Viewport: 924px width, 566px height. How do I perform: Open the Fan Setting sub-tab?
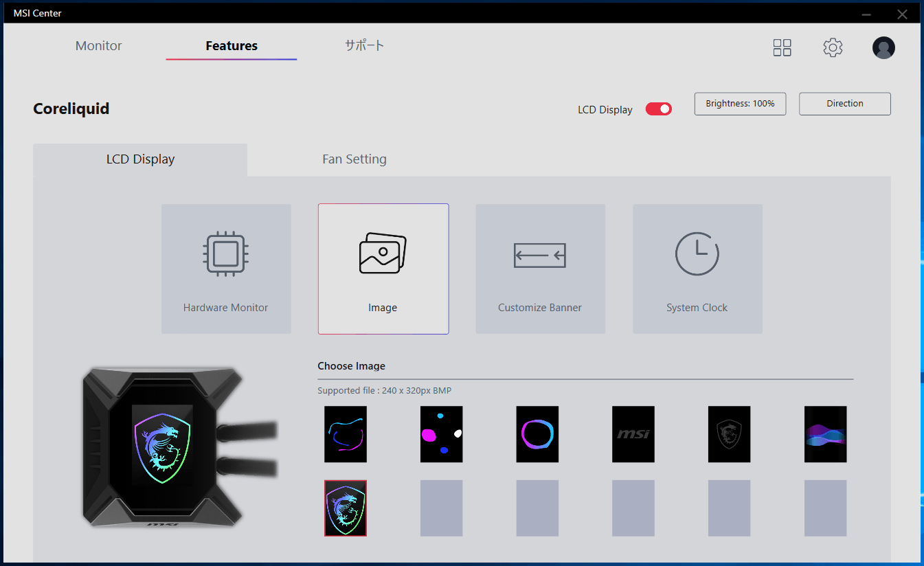(x=354, y=159)
